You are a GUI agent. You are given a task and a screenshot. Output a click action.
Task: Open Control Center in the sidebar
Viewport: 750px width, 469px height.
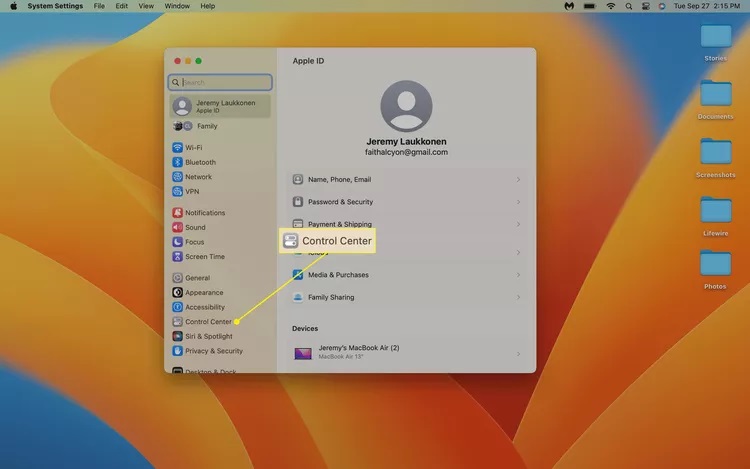click(207, 322)
